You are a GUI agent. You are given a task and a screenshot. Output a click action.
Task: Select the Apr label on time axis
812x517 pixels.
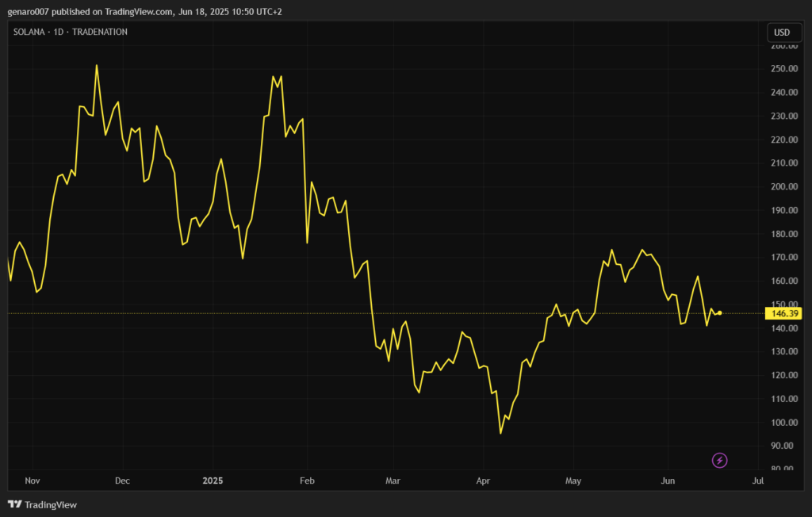click(483, 481)
